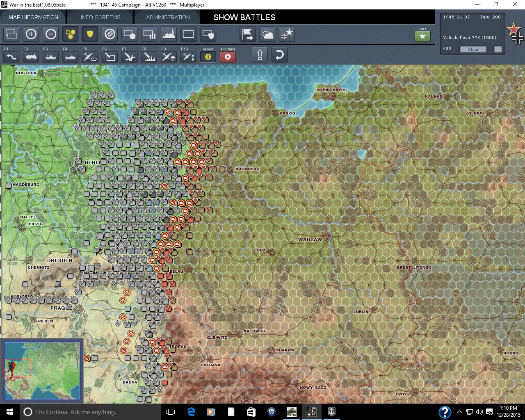Open the taskbar clock showing 7:10 PM
Viewport: 525px width, 420px height.
point(509,412)
